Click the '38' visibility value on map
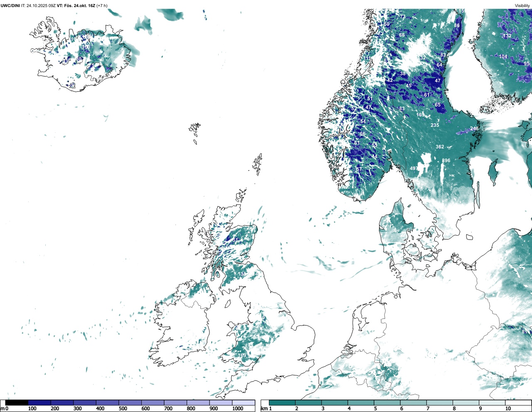 [403, 74]
